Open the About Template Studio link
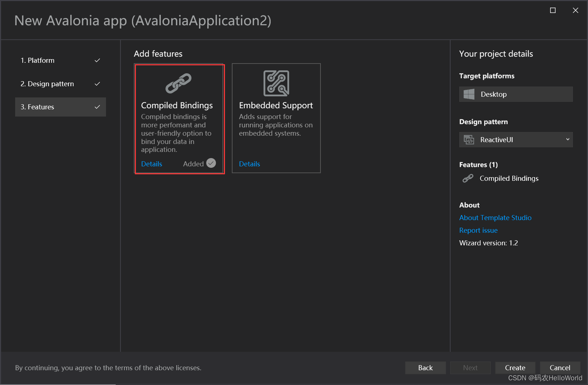Screen dimensions: 588x385 [x=495, y=218]
